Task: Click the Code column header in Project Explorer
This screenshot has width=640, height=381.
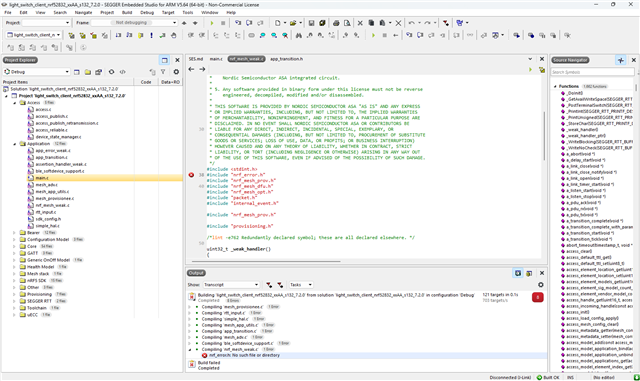Action: pyautogui.click(x=146, y=82)
